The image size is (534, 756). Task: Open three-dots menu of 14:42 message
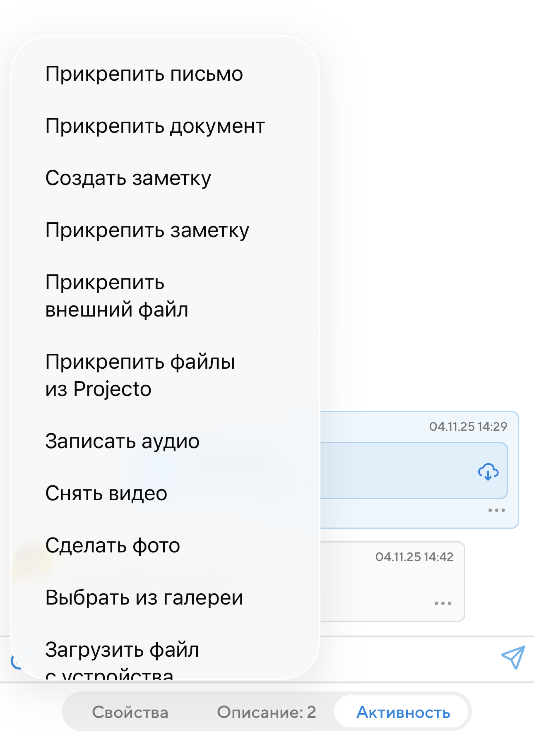click(443, 603)
